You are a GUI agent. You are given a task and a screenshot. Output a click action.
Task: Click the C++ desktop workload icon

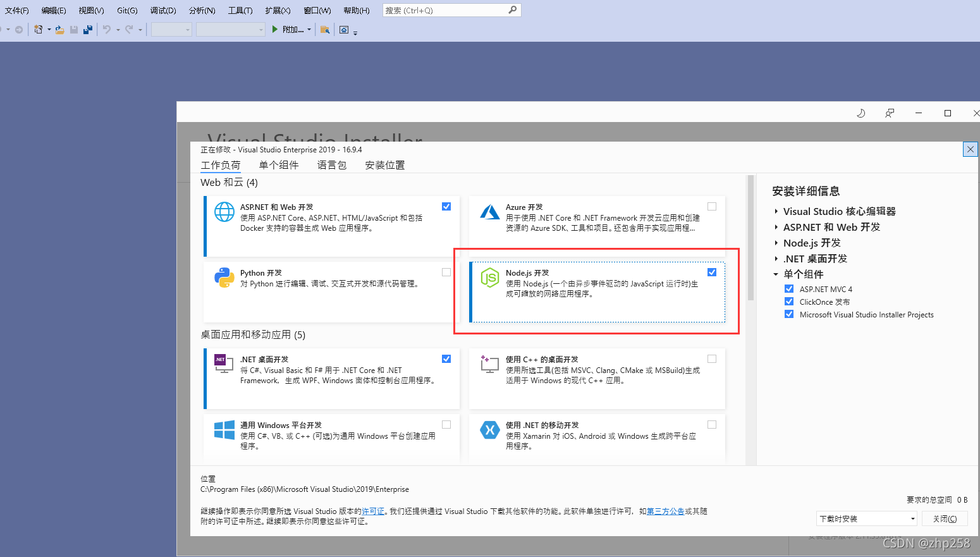click(489, 364)
